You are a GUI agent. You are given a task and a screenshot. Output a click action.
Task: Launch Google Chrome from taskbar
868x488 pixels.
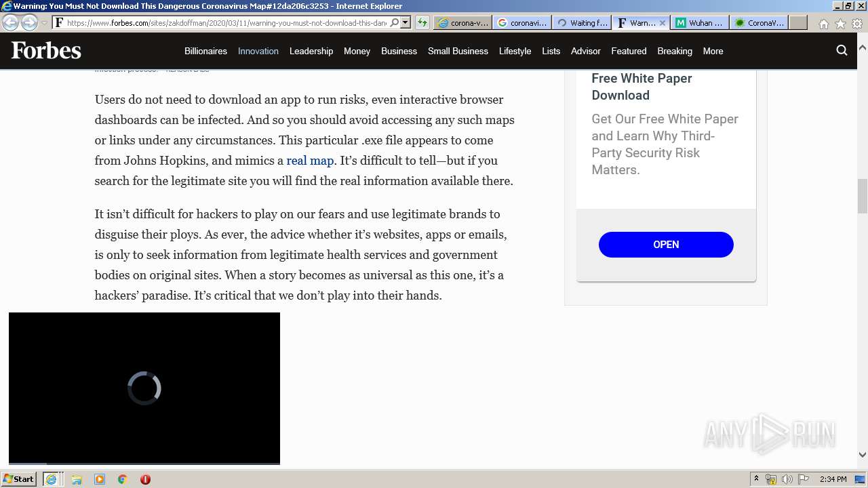(123, 479)
